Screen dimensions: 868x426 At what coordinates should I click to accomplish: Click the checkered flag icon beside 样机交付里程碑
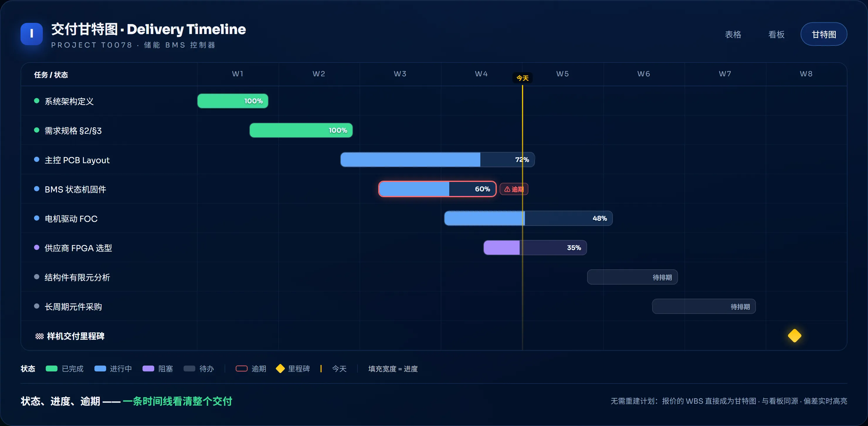pos(39,336)
